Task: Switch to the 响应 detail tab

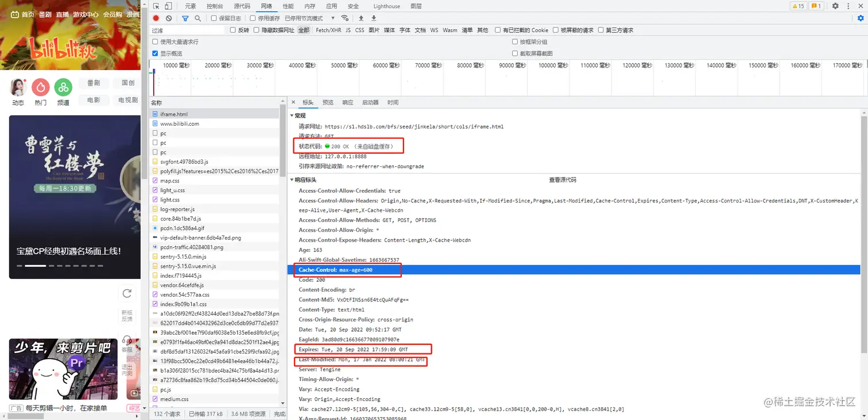Action: pos(348,102)
